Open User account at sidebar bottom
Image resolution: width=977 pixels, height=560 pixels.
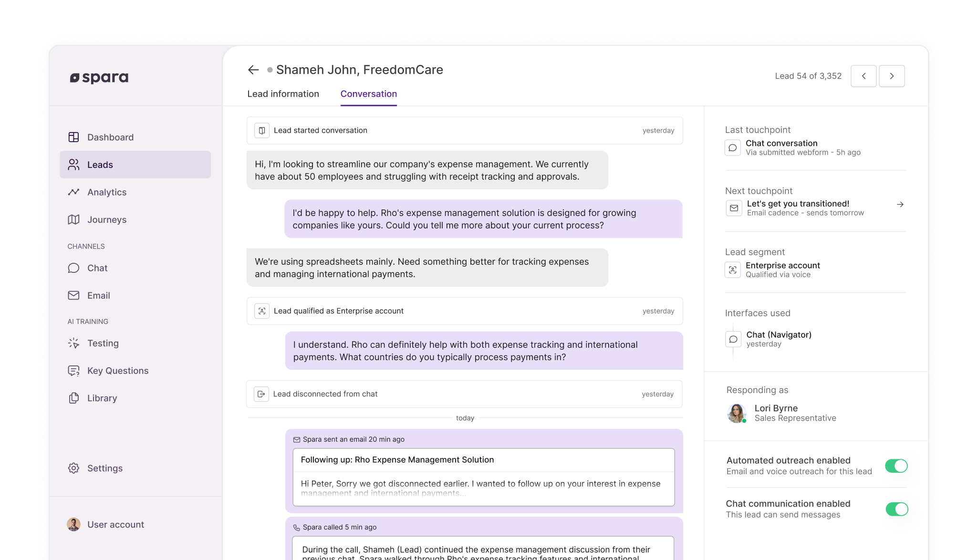115,525
